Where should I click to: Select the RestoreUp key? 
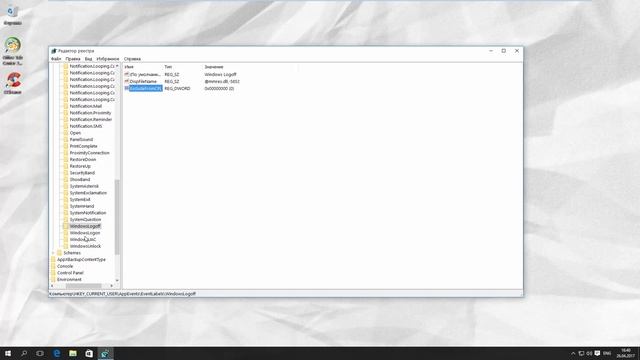point(80,166)
